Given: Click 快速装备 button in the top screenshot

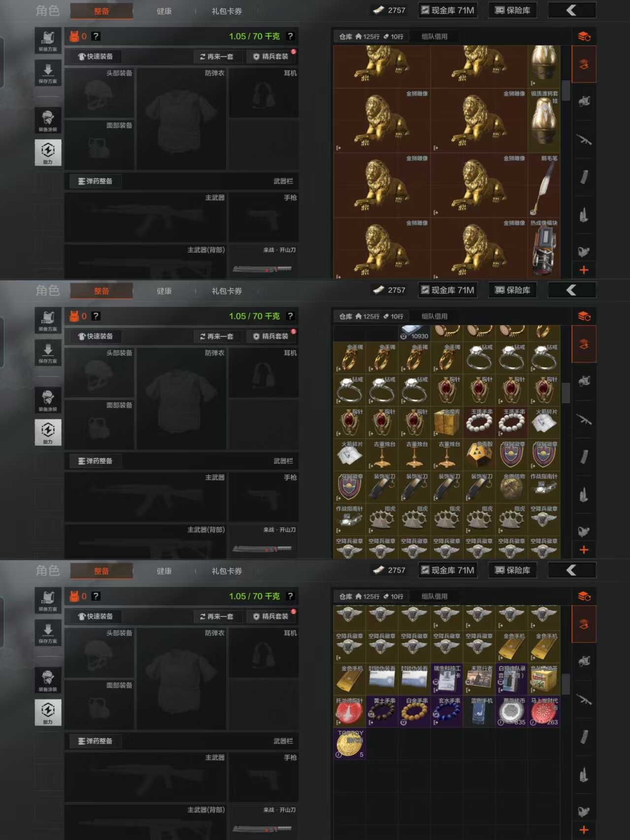Looking at the screenshot, I should click(x=96, y=57).
